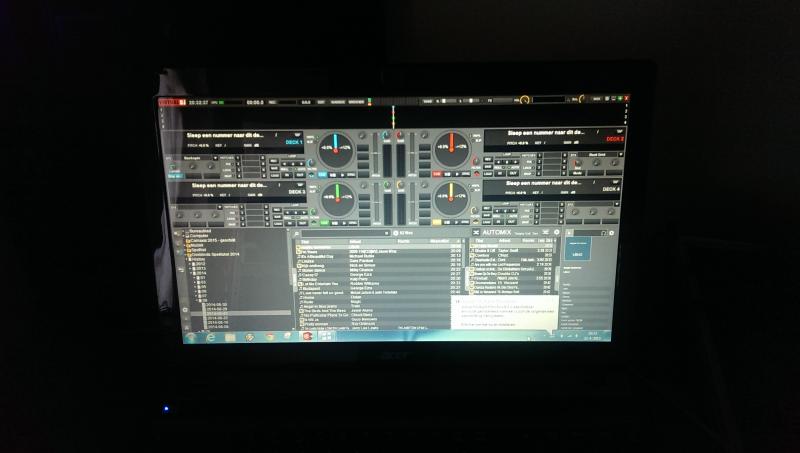
Task: Select the Computer item in folder tree
Action: coord(199,236)
